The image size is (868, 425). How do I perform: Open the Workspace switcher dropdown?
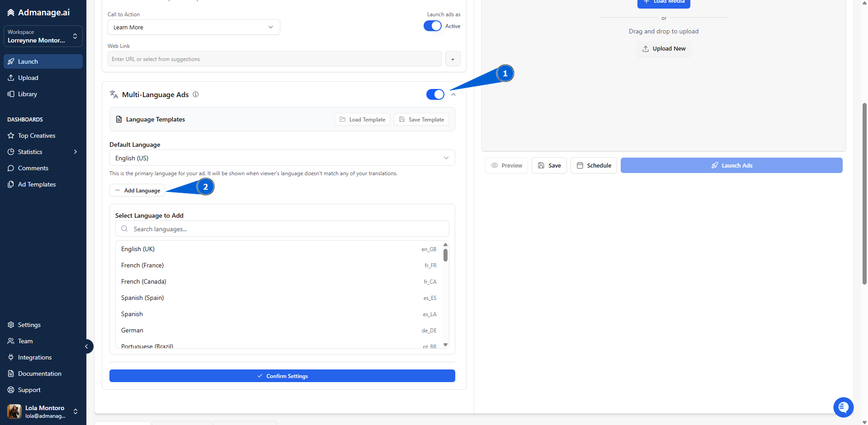(x=43, y=36)
